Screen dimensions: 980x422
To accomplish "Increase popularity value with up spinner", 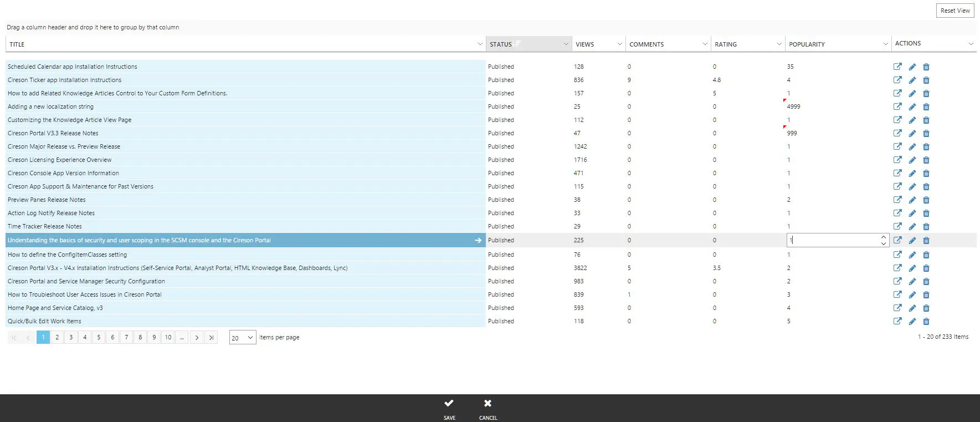I will tap(884, 237).
